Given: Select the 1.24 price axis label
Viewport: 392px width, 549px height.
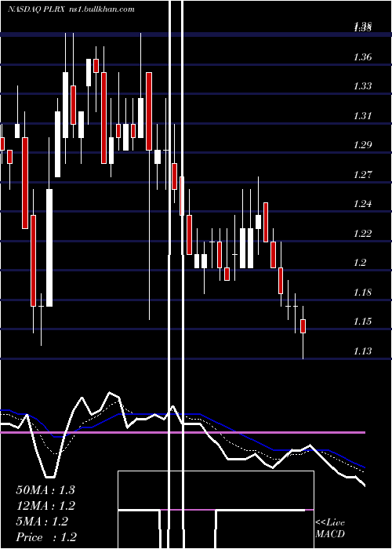Looking at the screenshot, I should (362, 204).
